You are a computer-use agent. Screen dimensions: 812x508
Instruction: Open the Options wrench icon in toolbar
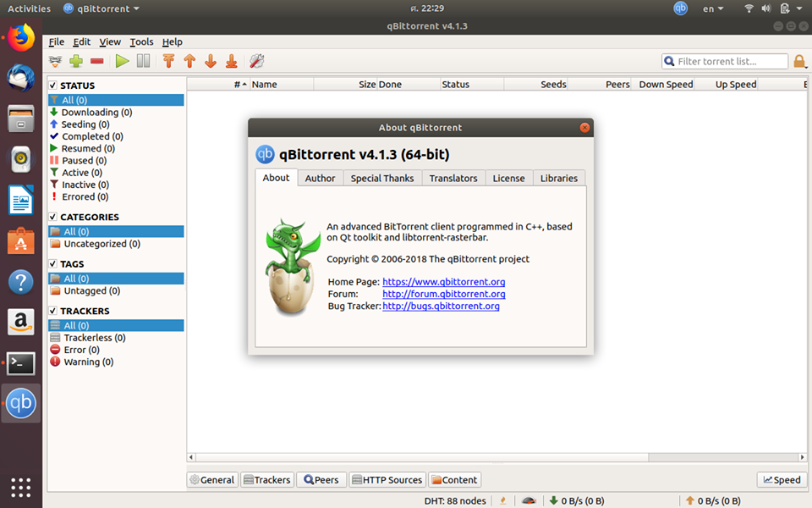(257, 61)
